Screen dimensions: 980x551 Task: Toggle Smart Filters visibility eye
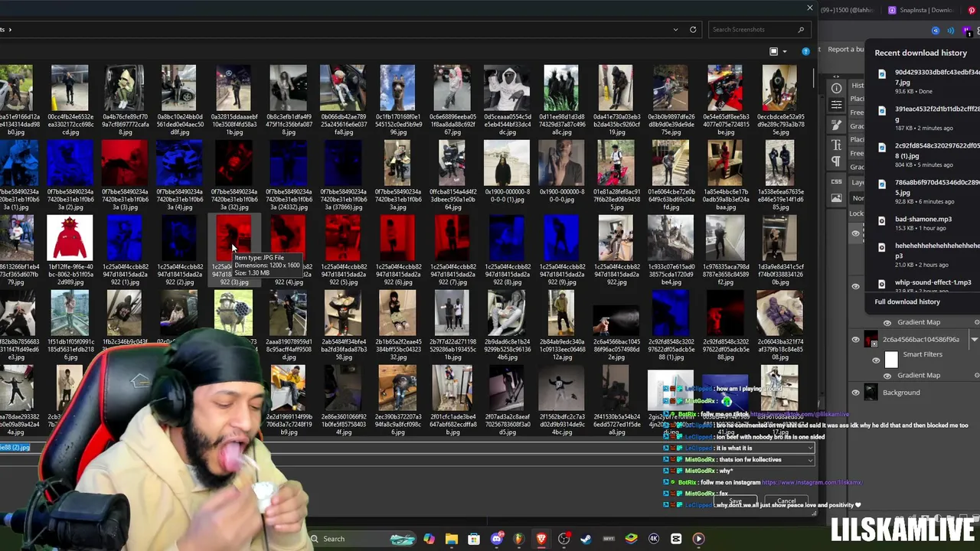click(876, 360)
